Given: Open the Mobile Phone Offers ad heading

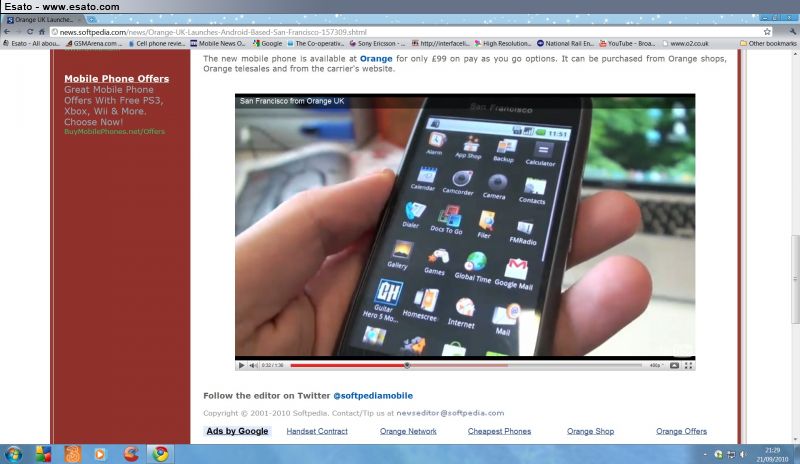Looking at the screenshot, I should point(116,79).
